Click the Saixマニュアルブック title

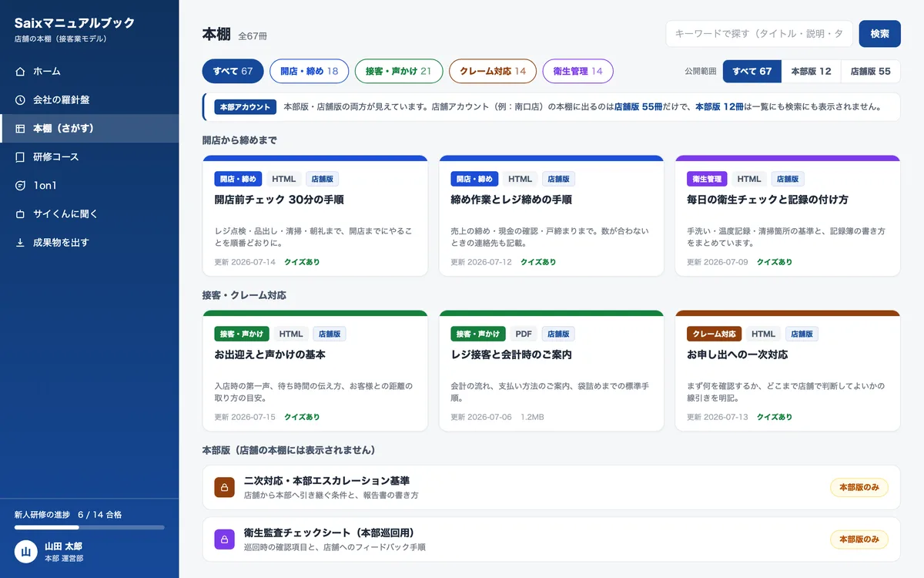pyautogui.click(x=75, y=23)
